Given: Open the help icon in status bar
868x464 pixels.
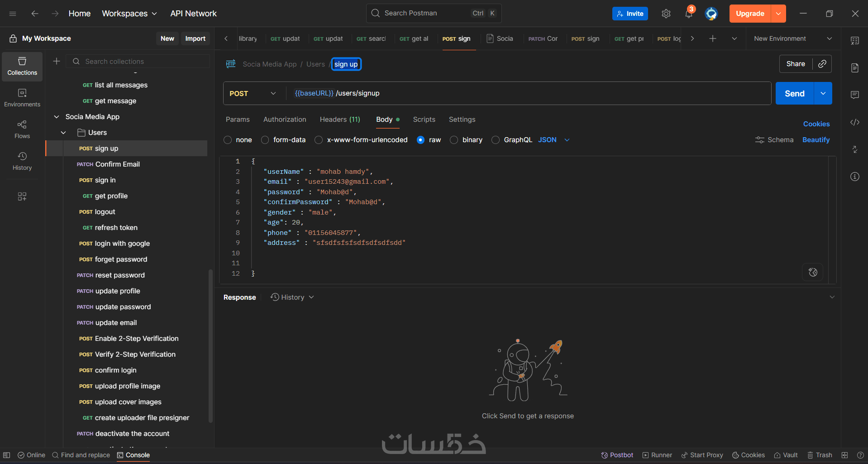Looking at the screenshot, I should [x=860, y=455].
